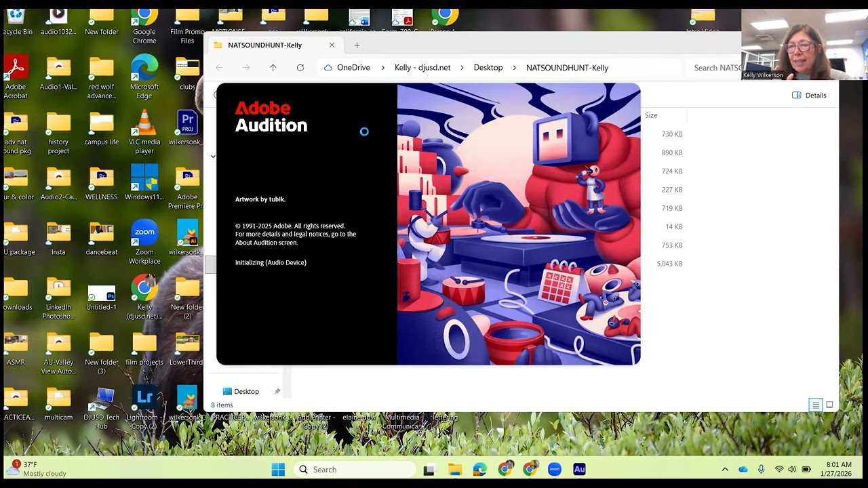
Task: Refresh the Explorer folder view
Action: 300,68
